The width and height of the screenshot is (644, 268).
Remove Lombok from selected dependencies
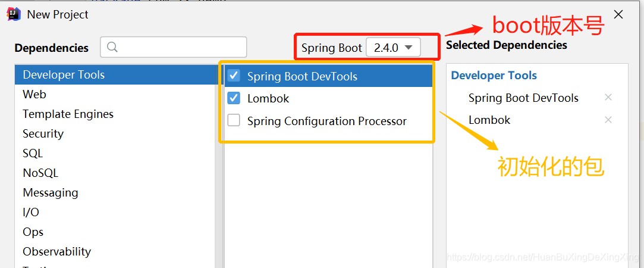click(608, 120)
